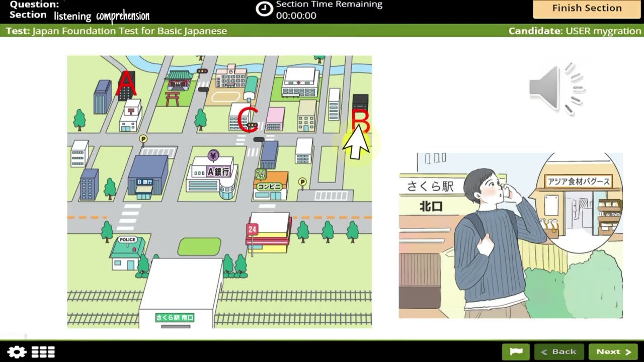Click the listening comprehension section label

102,16
